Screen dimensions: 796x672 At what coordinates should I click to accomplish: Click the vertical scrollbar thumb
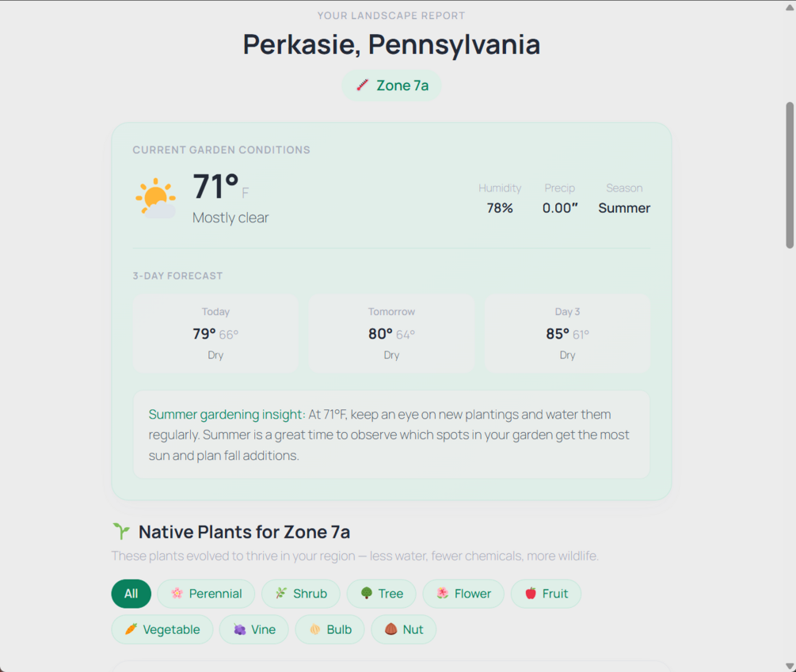(790, 175)
